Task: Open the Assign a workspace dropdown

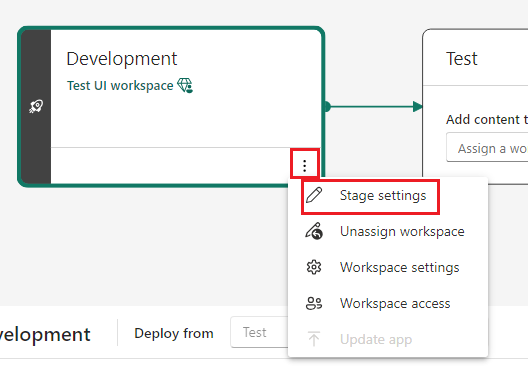Action: pyautogui.click(x=487, y=147)
